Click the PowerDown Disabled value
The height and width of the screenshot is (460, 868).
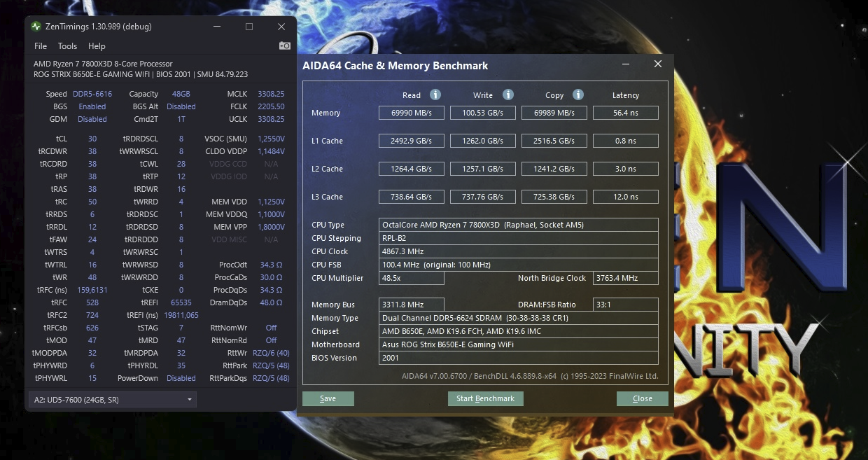[181, 378]
